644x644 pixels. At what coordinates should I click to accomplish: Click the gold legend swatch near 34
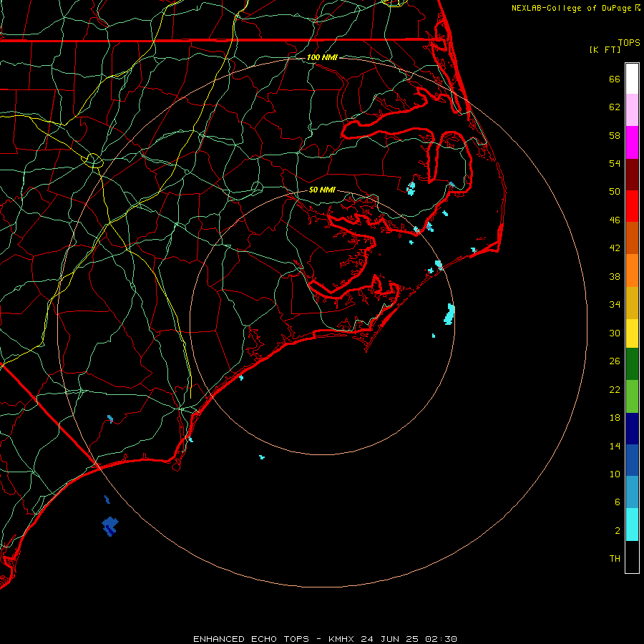pyautogui.click(x=632, y=303)
